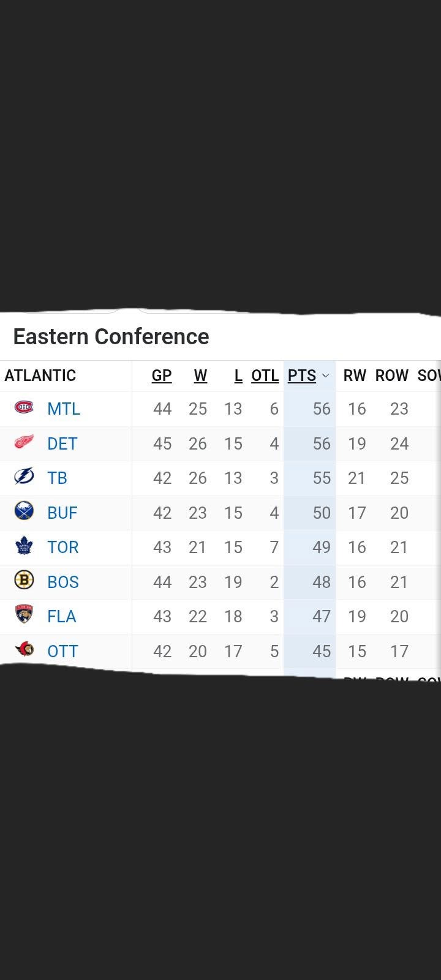Screen dimensions: 441x980
Task: Open the DET team link
Action: click(x=62, y=443)
